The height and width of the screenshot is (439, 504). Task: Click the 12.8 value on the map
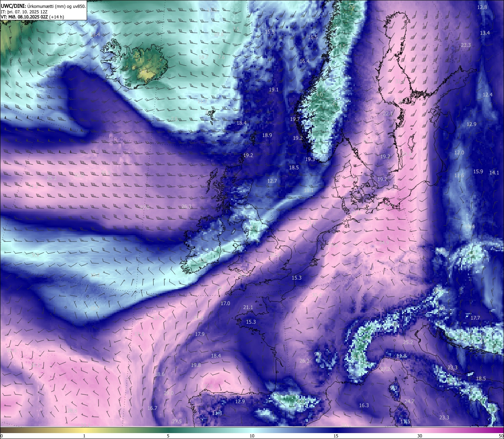(x=482, y=7)
